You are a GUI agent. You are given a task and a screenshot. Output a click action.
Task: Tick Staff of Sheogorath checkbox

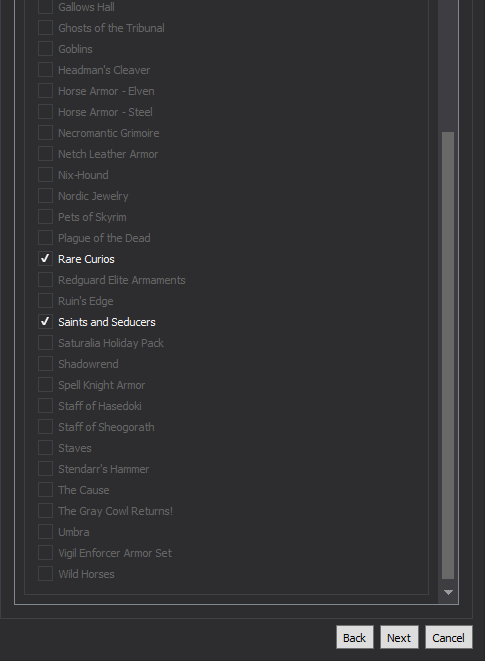pos(45,427)
